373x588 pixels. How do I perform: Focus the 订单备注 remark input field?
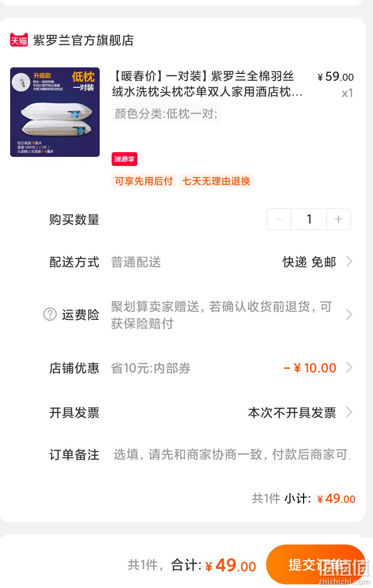(x=232, y=454)
